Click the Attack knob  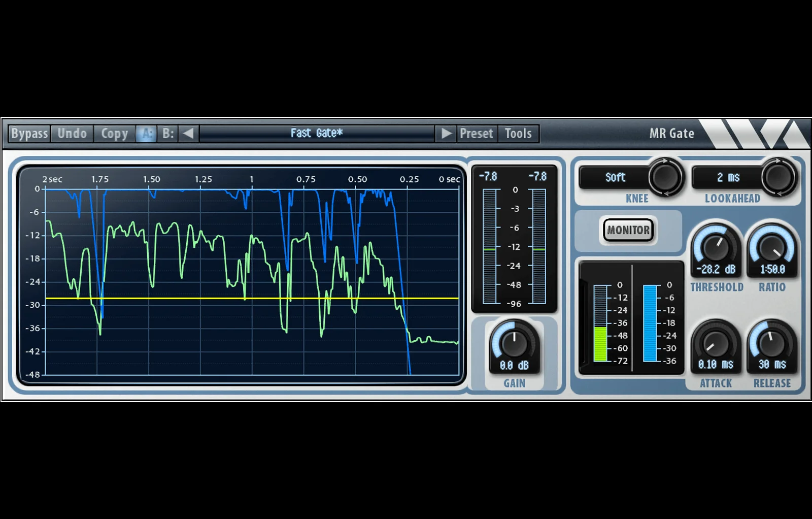(716, 344)
